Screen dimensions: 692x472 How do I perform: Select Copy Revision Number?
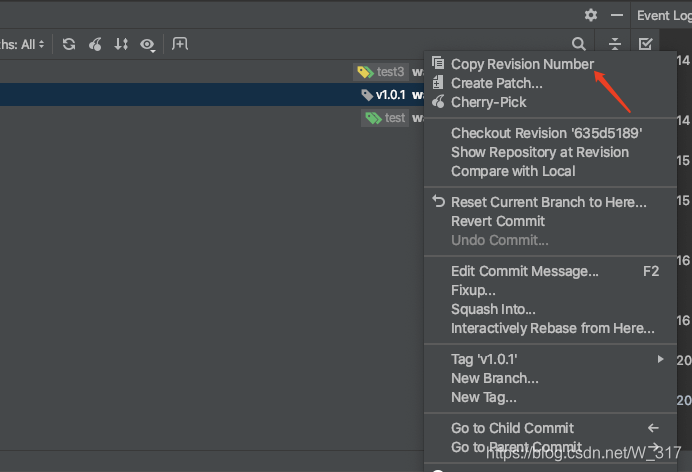tap(522, 64)
